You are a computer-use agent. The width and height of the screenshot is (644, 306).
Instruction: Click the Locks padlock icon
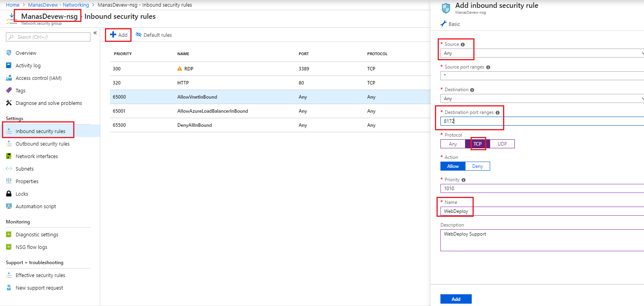9,194
